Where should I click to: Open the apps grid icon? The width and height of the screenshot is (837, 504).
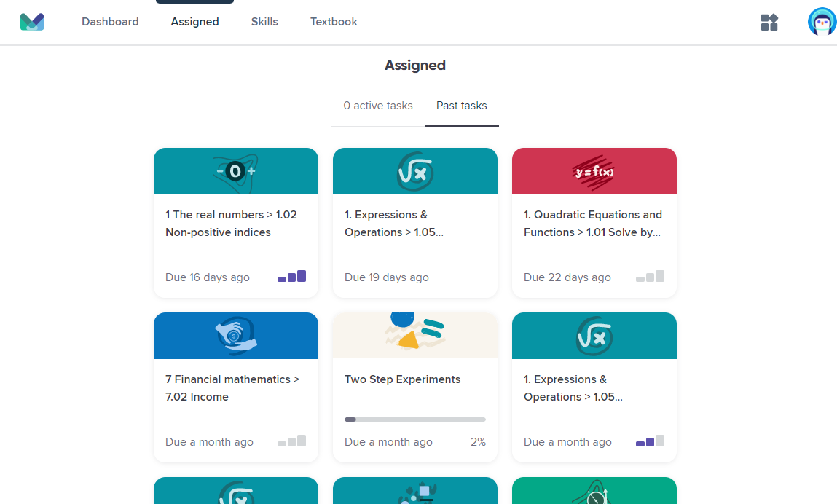[x=769, y=22]
